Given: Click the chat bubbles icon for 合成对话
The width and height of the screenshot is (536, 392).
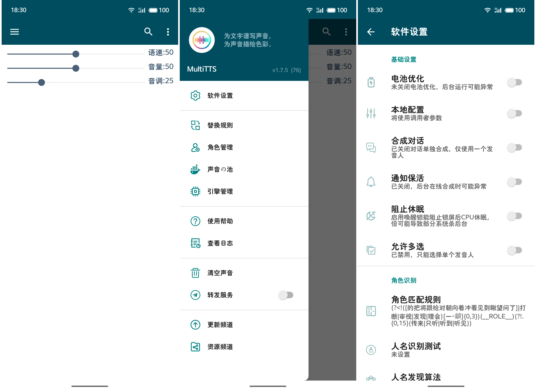Looking at the screenshot, I should coord(371,148).
